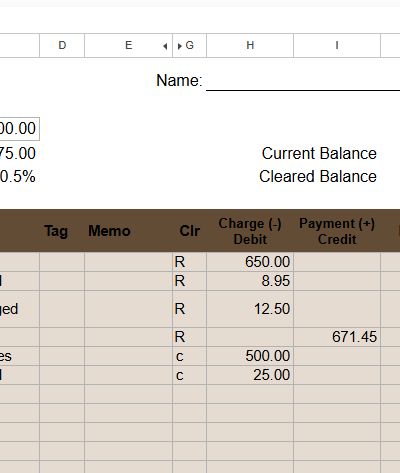Click the Name label
This screenshot has width=400, height=473.
179,81
